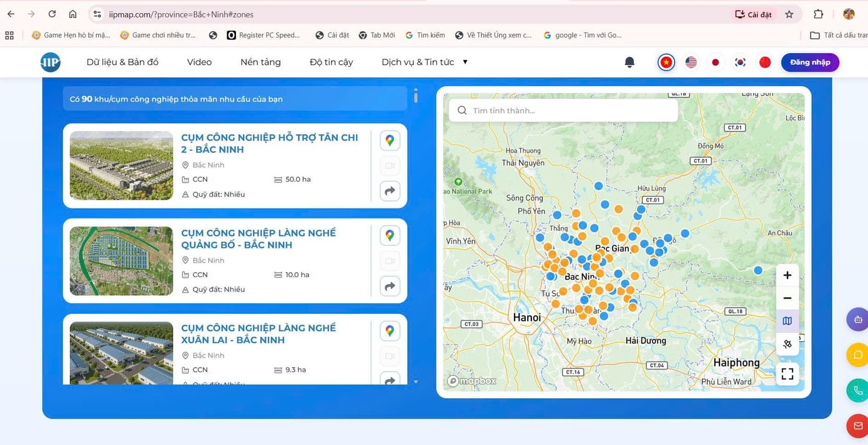Open Register PC Speed bookmark
The height and width of the screenshot is (445, 868).
pos(263,35)
